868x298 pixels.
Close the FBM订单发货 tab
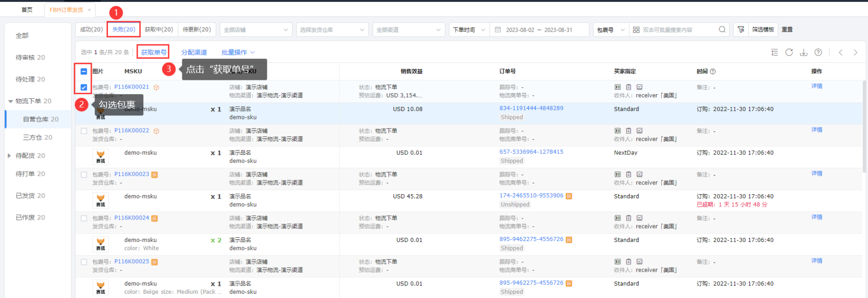click(x=90, y=10)
